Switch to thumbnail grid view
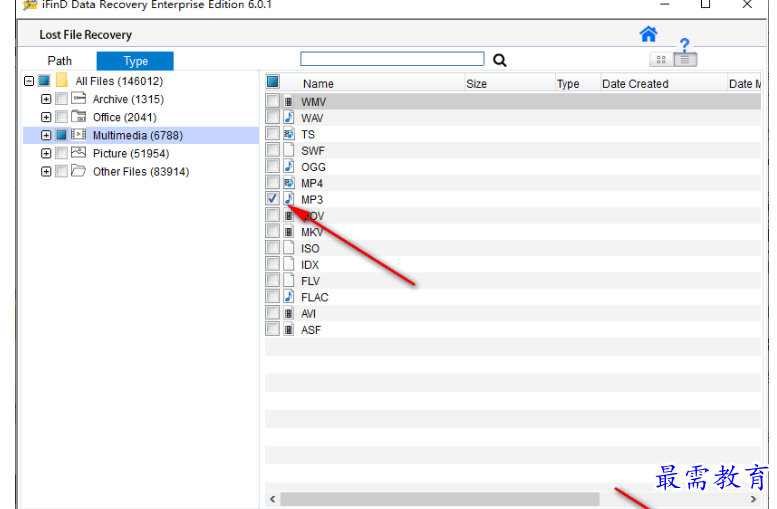The image size is (777, 509). [x=661, y=60]
